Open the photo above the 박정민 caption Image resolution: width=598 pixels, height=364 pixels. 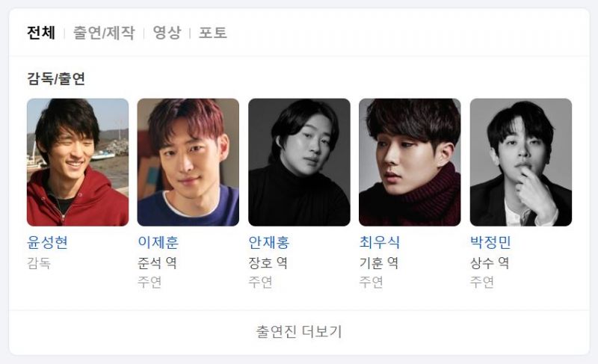521,162
